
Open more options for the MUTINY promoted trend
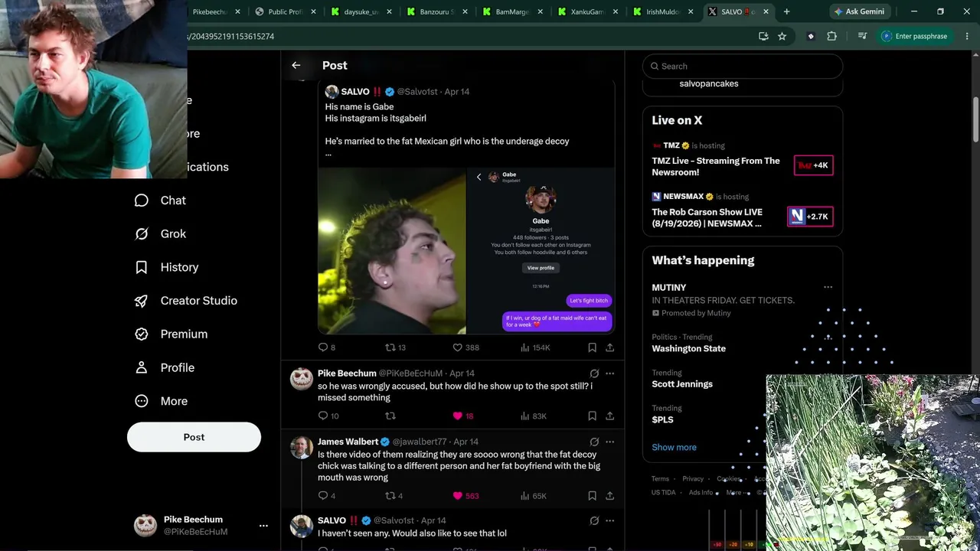pyautogui.click(x=828, y=288)
